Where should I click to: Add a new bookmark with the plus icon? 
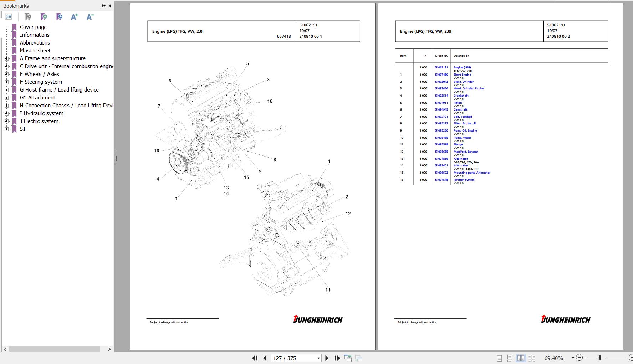[x=44, y=16]
